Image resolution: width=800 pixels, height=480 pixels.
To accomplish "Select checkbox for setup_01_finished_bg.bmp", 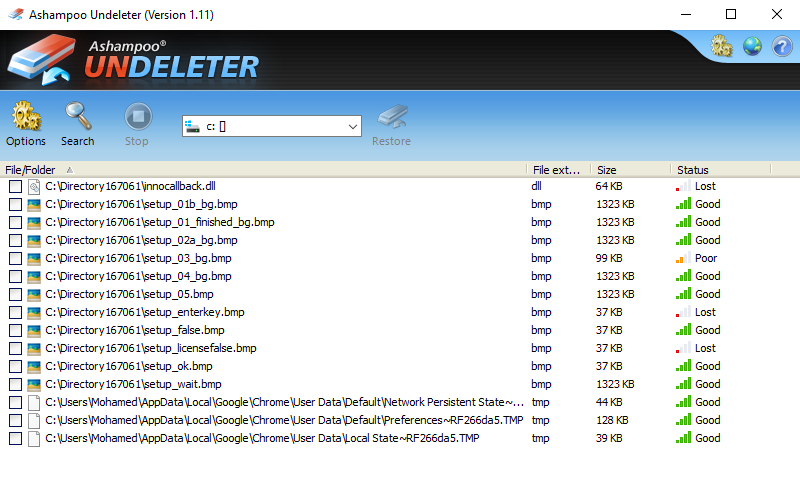I will (15, 222).
